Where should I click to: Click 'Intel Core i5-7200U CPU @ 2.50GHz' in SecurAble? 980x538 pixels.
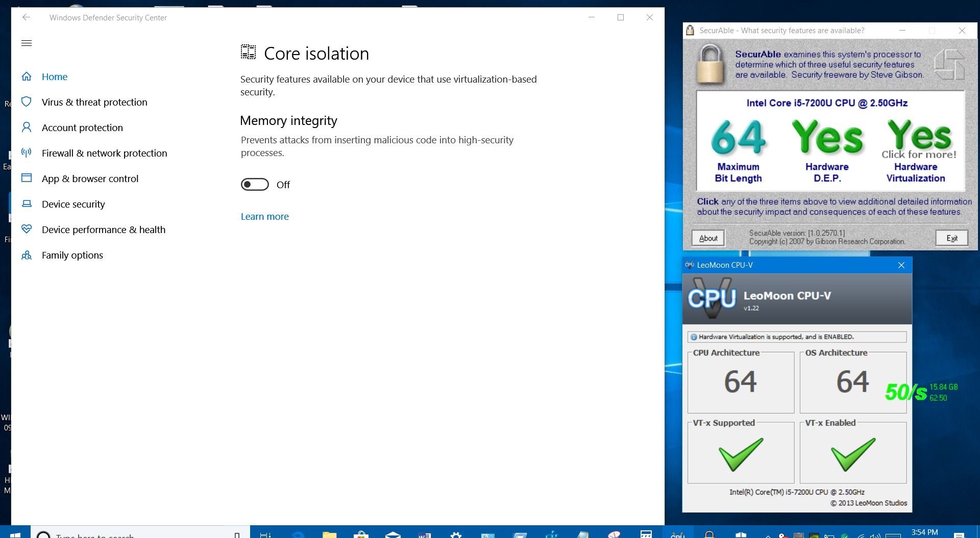click(x=827, y=103)
